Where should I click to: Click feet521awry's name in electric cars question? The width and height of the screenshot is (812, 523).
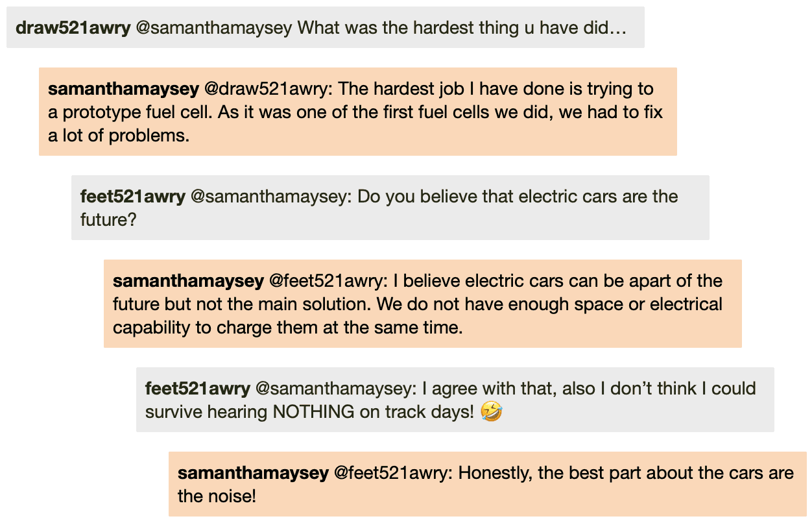(x=133, y=197)
